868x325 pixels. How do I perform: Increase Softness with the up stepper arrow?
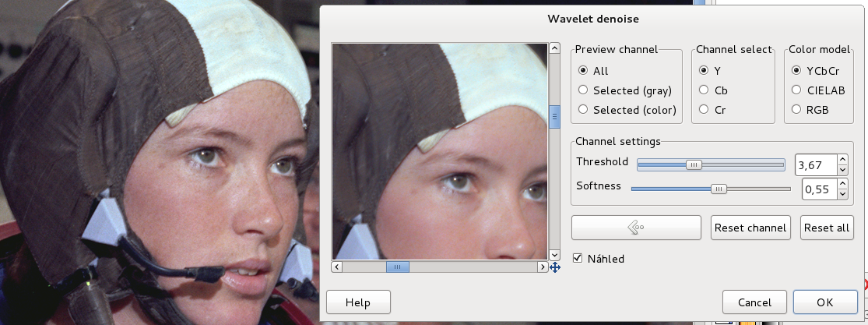click(842, 184)
